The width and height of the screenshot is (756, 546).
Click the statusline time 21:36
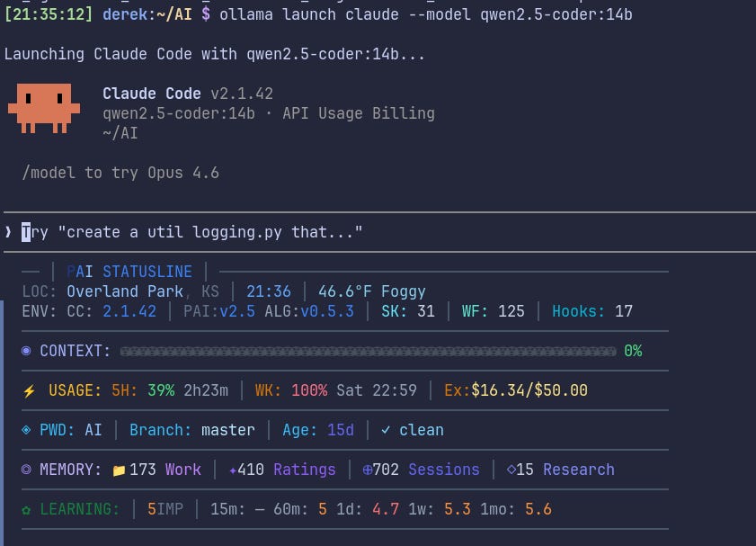pyautogui.click(x=269, y=291)
